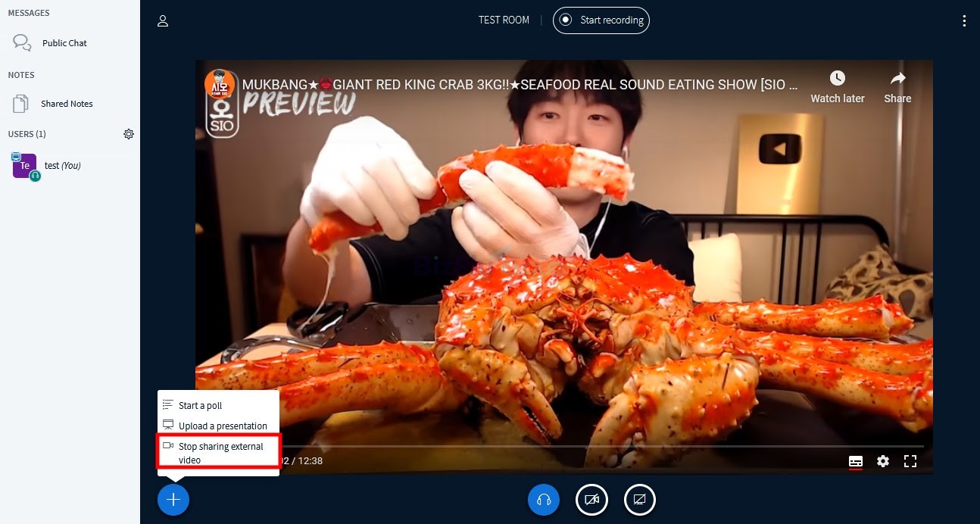Open the SIO channel avatar
This screenshot has height=524, width=980.
pyautogui.click(x=219, y=83)
